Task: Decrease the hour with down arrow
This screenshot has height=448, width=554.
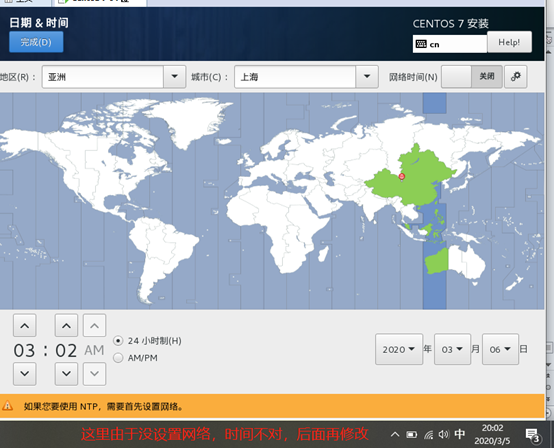Action: (x=25, y=373)
